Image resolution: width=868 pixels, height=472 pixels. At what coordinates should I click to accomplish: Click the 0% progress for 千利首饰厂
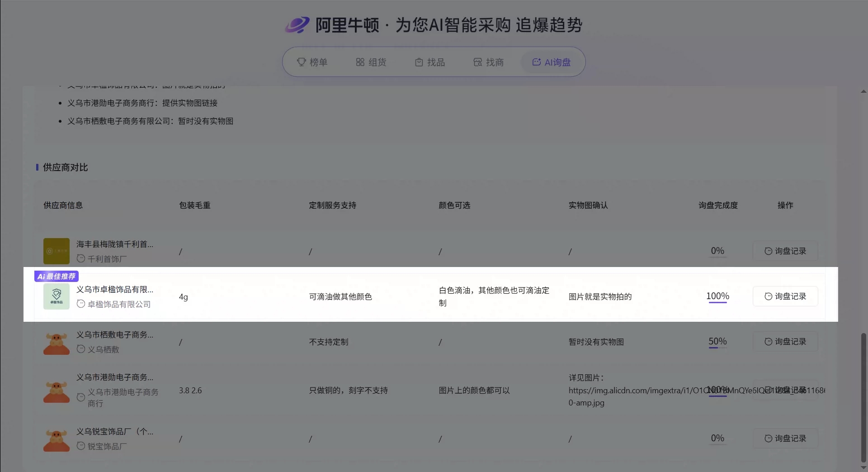coord(717,251)
